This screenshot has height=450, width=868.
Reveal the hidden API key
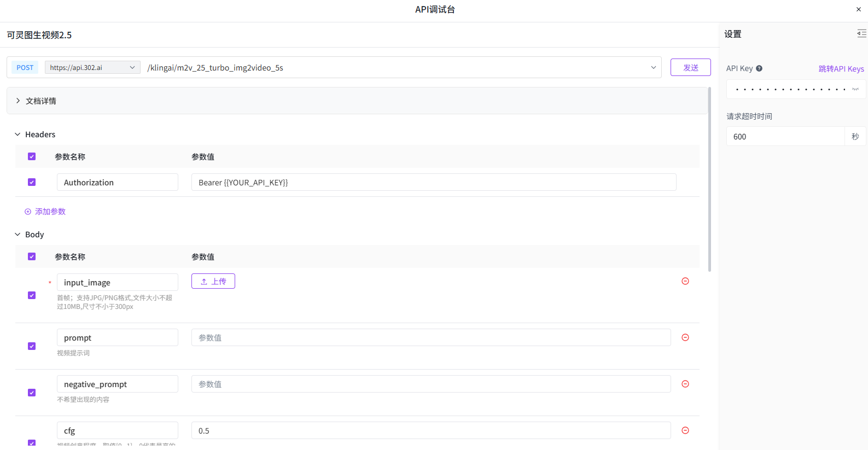[855, 89]
